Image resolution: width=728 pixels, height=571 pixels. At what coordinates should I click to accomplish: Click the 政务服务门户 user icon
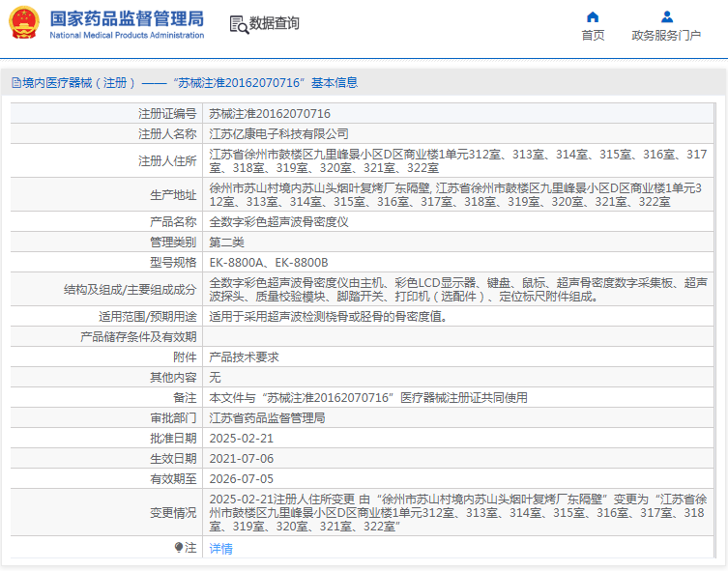pyautogui.click(x=667, y=17)
